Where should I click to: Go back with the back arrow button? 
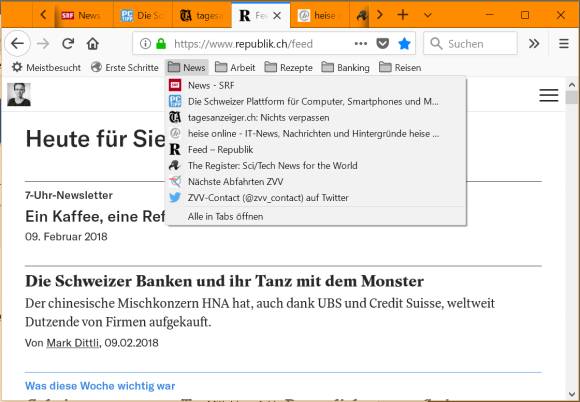click(17, 44)
